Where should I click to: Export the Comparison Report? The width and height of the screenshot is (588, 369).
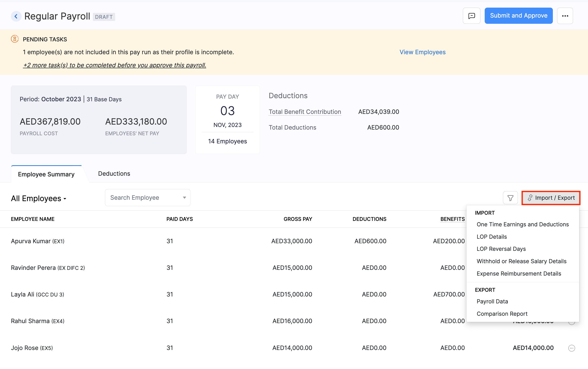click(x=502, y=314)
